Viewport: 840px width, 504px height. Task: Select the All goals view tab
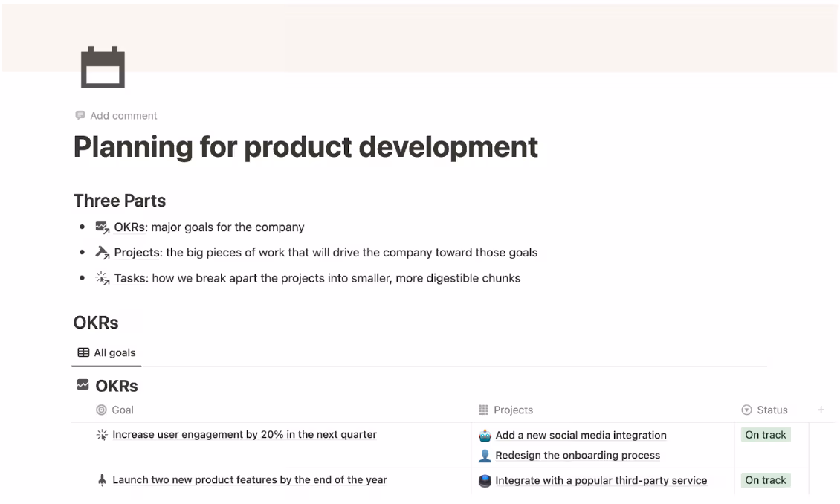point(106,352)
